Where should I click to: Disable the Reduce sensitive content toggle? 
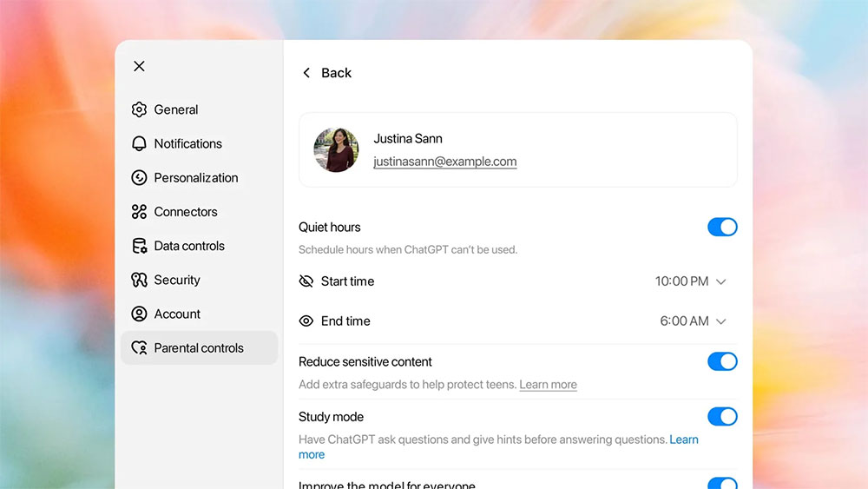[x=722, y=361]
